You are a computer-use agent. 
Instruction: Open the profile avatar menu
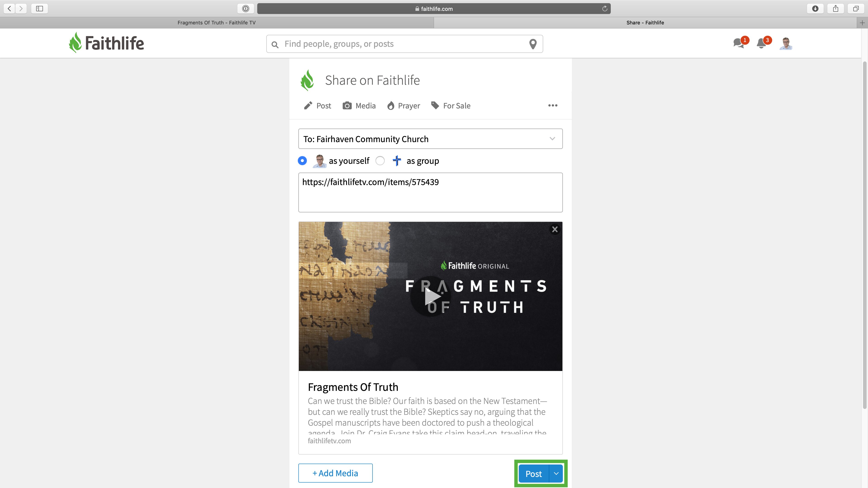[786, 43]
